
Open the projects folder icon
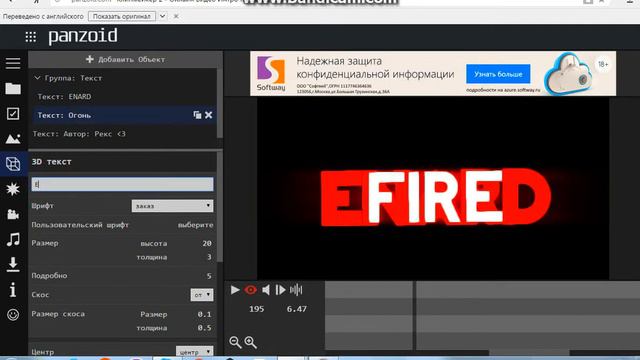[13, 89]
